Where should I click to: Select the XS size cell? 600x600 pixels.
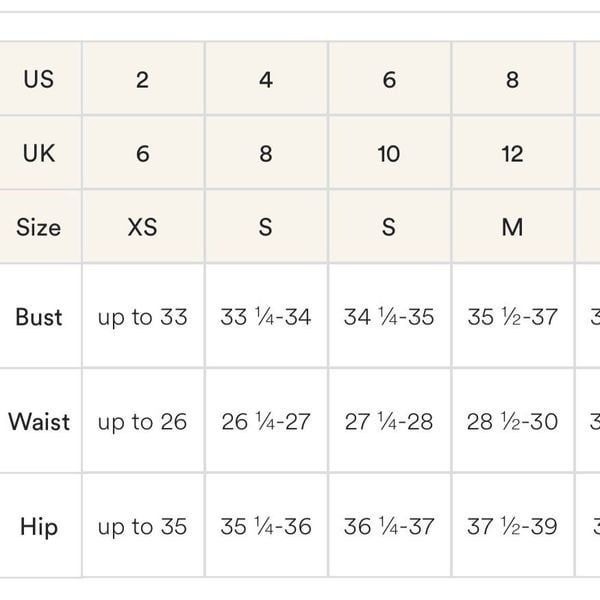(143, 227)
